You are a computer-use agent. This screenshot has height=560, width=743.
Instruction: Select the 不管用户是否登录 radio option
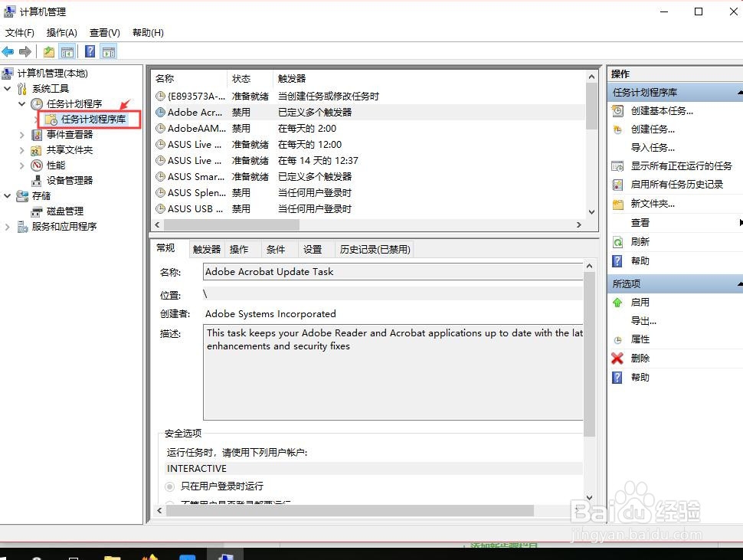coord(169,502)
